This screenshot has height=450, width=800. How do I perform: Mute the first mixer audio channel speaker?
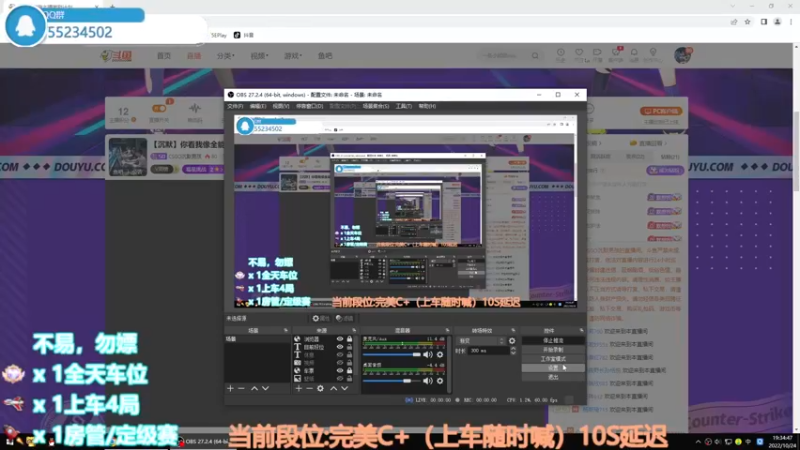pyautogui.click(x=428, y=355)
